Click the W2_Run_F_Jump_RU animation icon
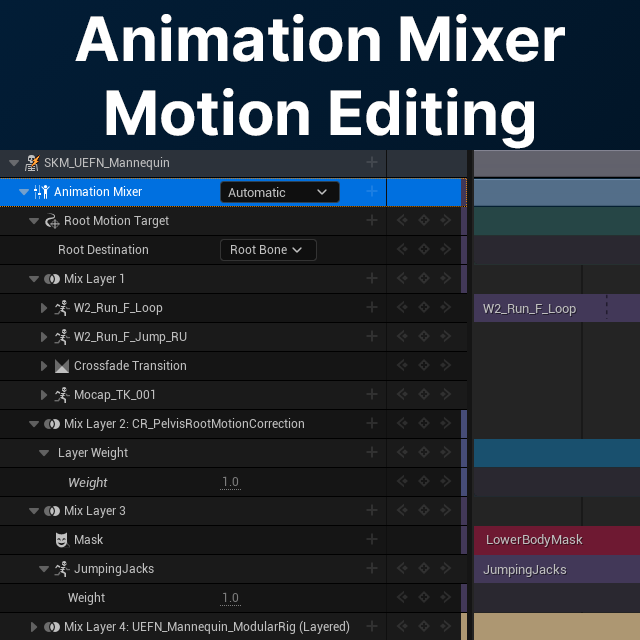Image resolution: width=640 pixels, height=640 pixels. tap(62, 337)
